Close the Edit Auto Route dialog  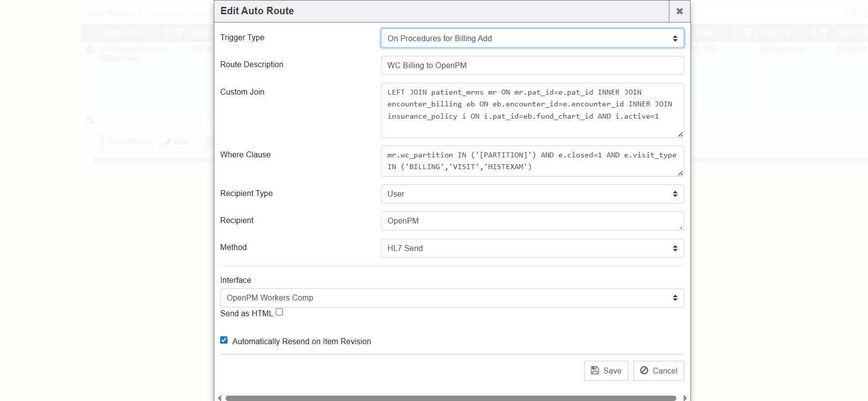click(x=679, y=11)
